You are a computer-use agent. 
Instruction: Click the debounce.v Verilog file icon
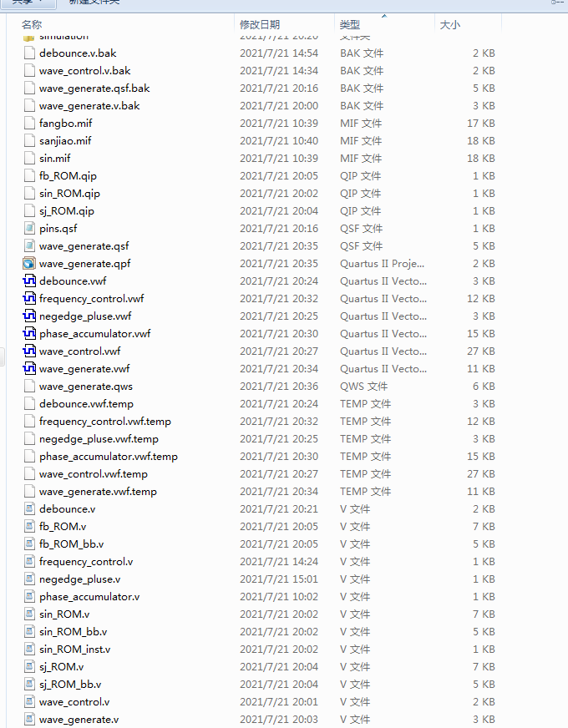point(30,509)
